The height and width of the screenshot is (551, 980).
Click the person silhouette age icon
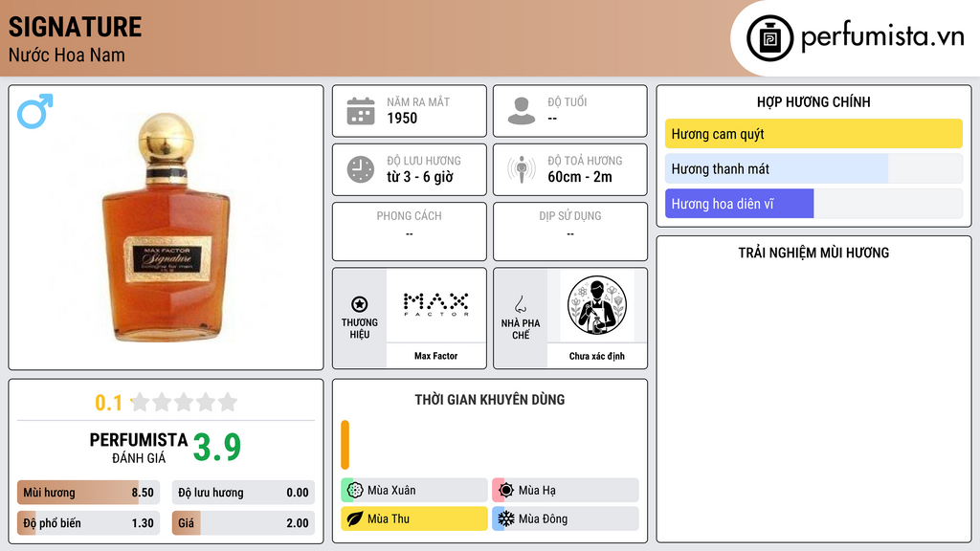(522, 111)
